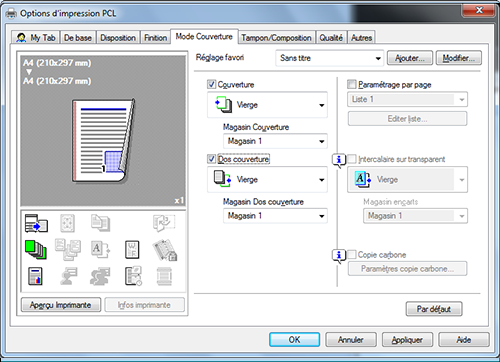The width and height of the screenshot is (500, 362).
Task: Click the greyed image shift icon
Action: [x=67, y=223]
